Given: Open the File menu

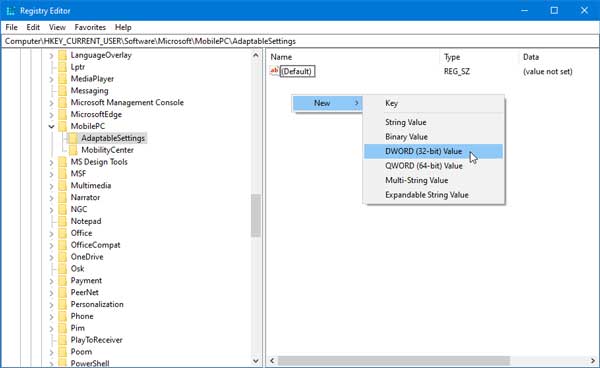Looking at the screenshot, I should 11,27.
